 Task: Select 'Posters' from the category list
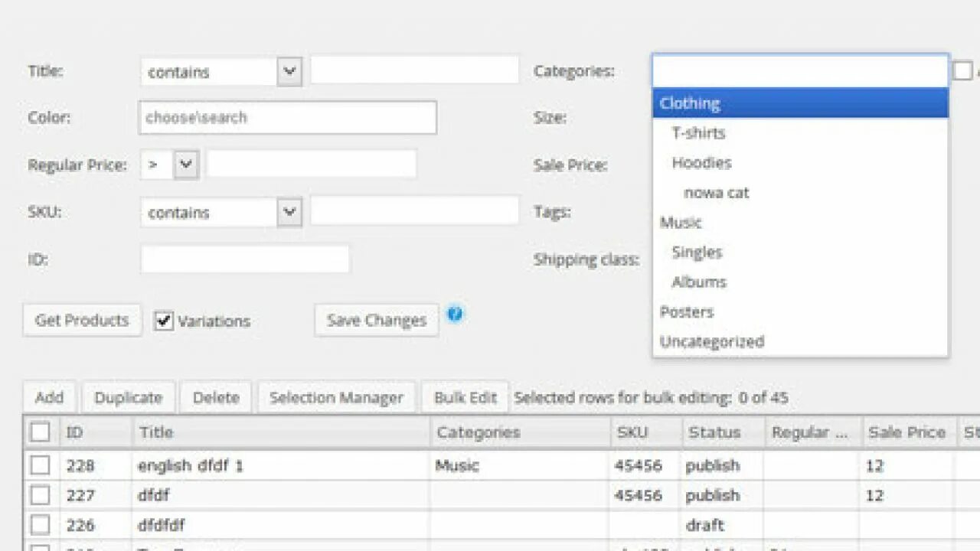(x=687, y=311)
